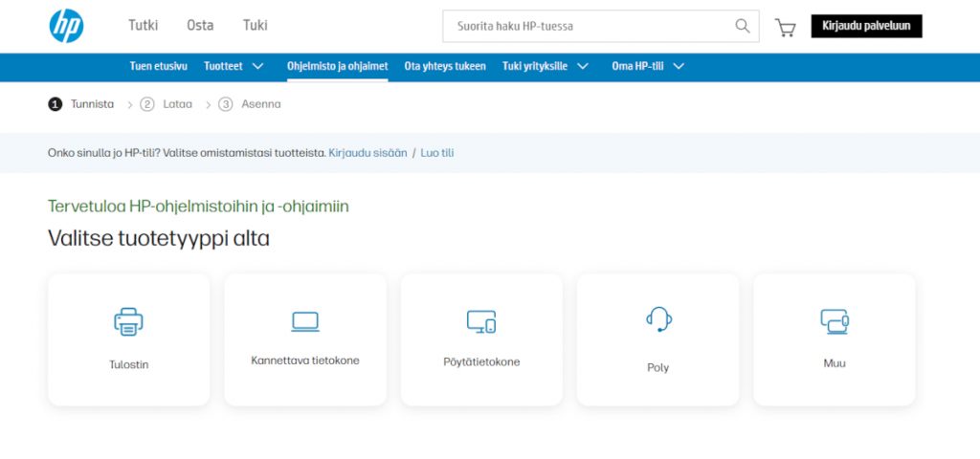Viewport: 980px width, 459px height.
Task: Go to Tuen etusivu
Action: point(158,66)
